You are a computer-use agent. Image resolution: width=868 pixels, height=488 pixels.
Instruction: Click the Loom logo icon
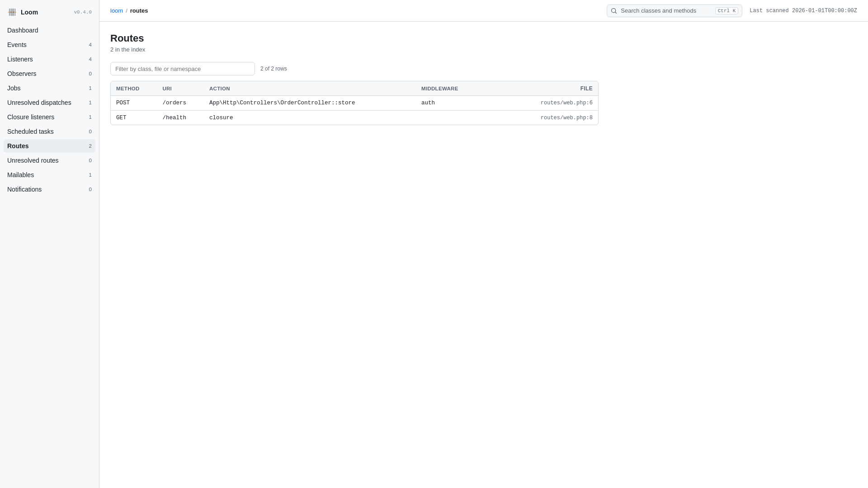pos(12,12)
